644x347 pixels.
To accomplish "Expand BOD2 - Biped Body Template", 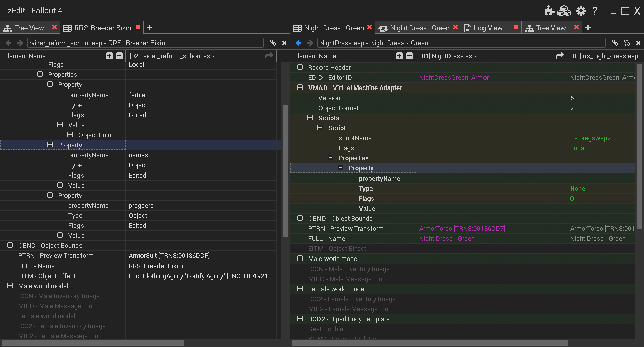I will tap(300, 319).
